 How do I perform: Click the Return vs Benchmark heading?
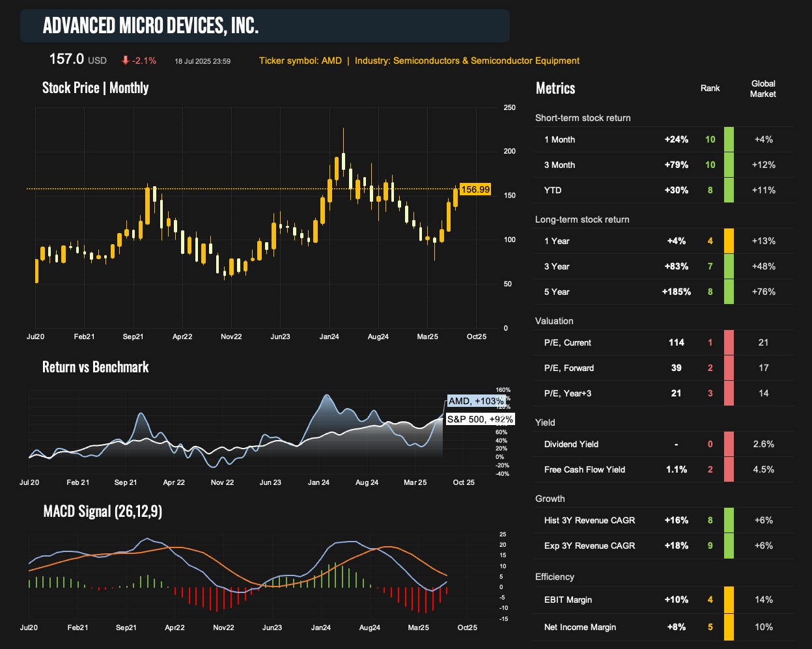(95, 367)
